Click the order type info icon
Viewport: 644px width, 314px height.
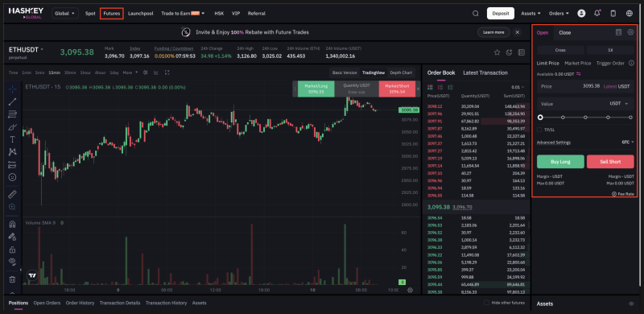point(631,64)
